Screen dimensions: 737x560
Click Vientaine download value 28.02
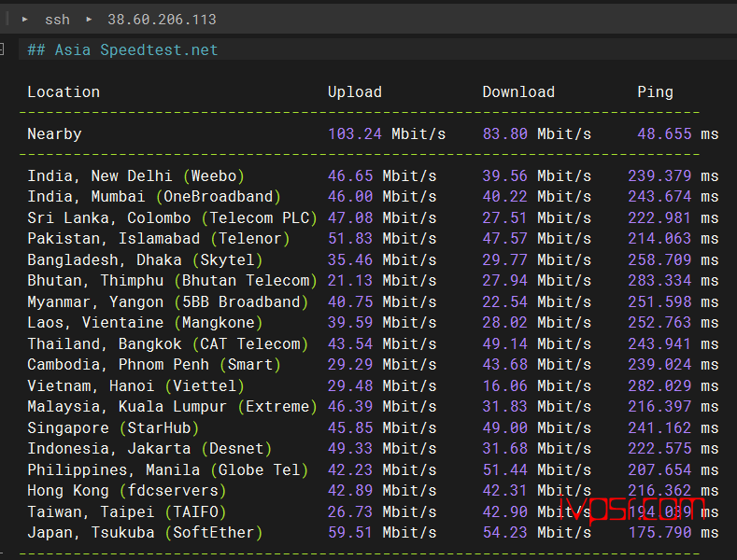(x=504, y=322)
